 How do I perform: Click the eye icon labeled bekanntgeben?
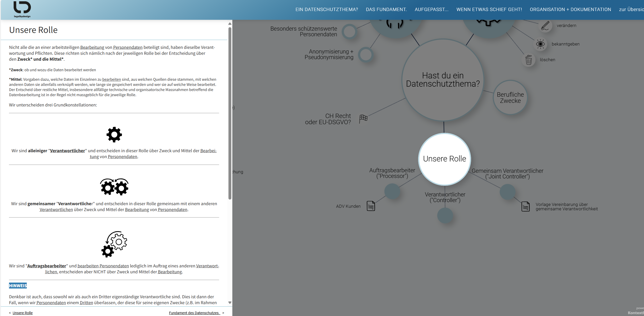[540, 44]
